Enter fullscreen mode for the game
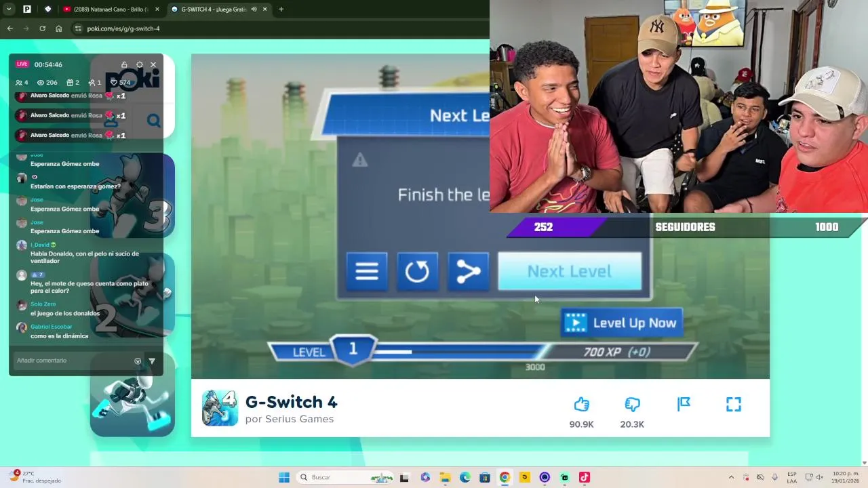Screen dimensions: 868x488 coord(734,405)
